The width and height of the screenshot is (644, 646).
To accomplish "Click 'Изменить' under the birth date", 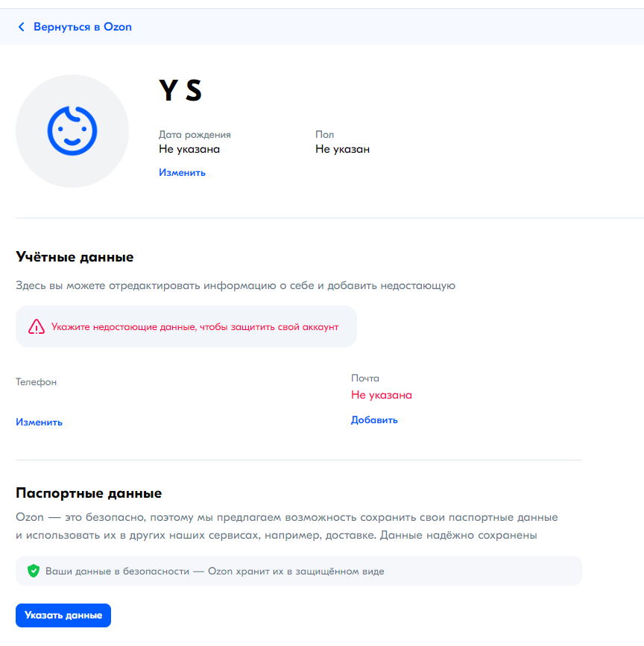I will pos(182,173).
